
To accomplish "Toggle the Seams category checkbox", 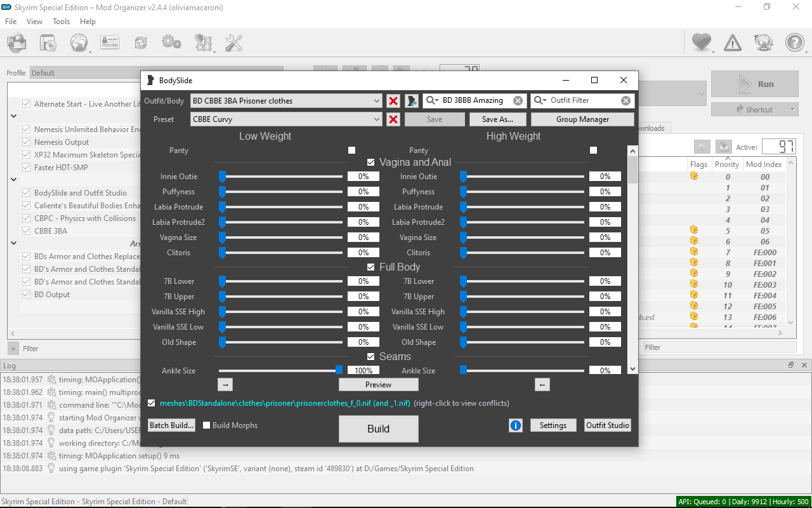I will [x=371, y=357].
